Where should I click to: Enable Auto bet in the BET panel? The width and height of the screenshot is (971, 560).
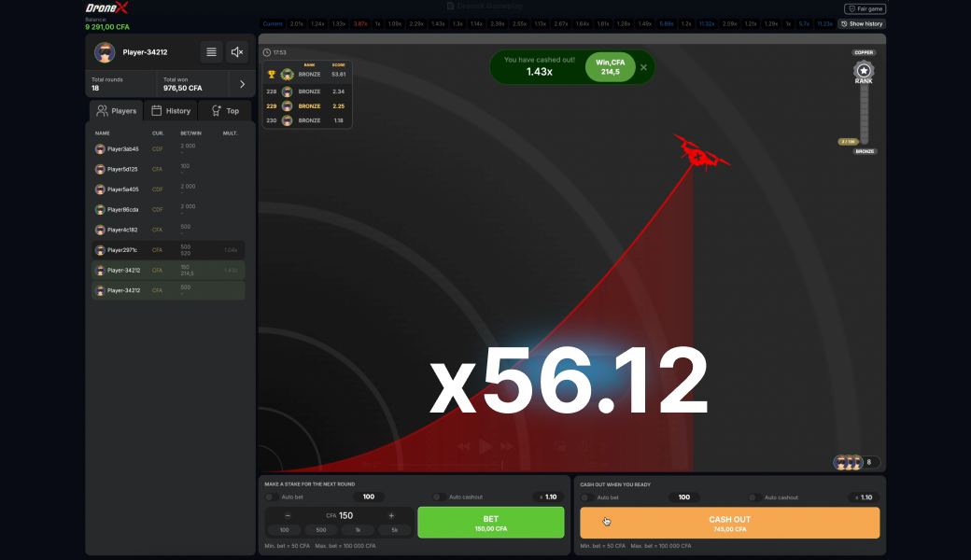coord(271,497)
